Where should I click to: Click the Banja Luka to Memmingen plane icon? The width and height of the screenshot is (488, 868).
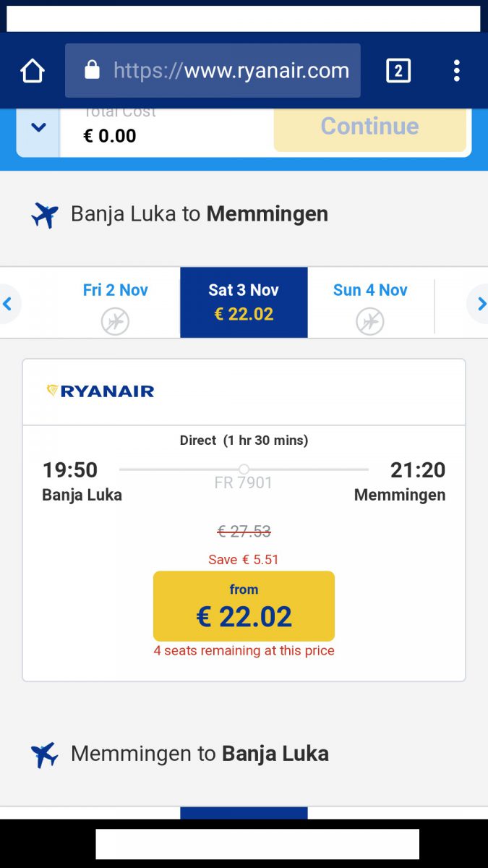45,215
